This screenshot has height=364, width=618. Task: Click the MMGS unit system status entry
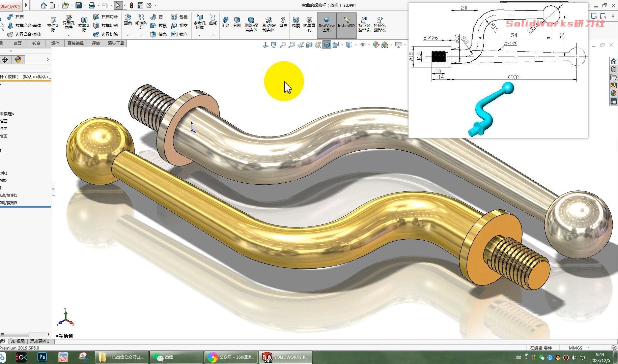575,348
